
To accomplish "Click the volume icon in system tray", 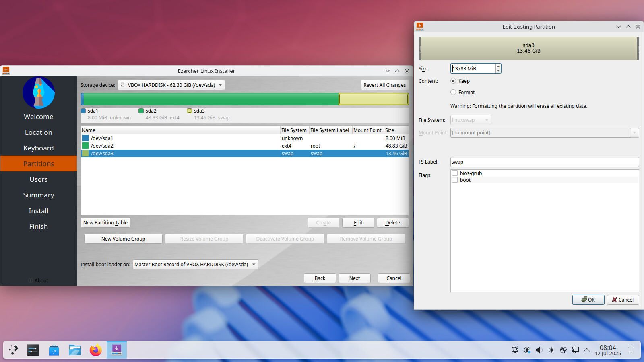I will 539,350.
